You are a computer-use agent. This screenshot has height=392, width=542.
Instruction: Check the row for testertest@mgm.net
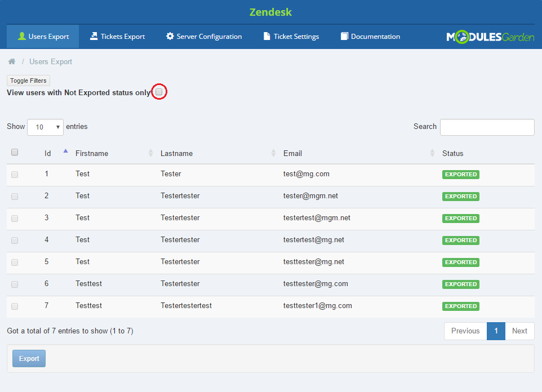click(x=15, y=219)
